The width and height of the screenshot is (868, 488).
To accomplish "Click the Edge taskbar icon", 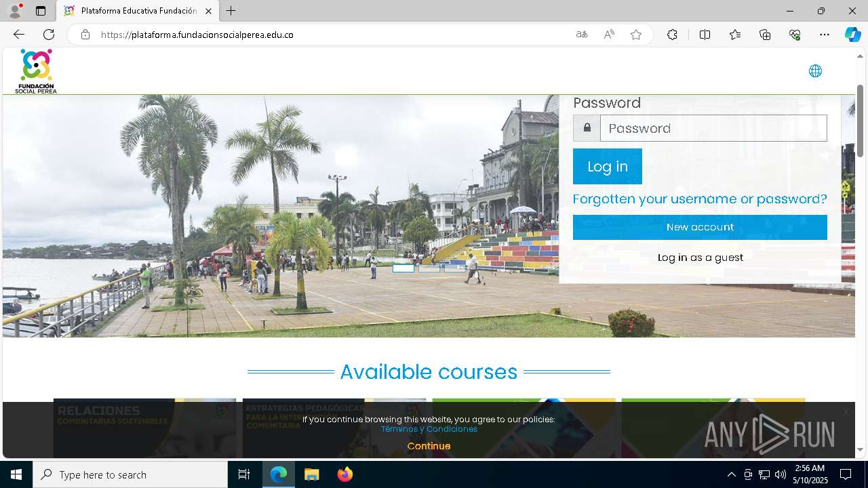I will pos(279,474).
